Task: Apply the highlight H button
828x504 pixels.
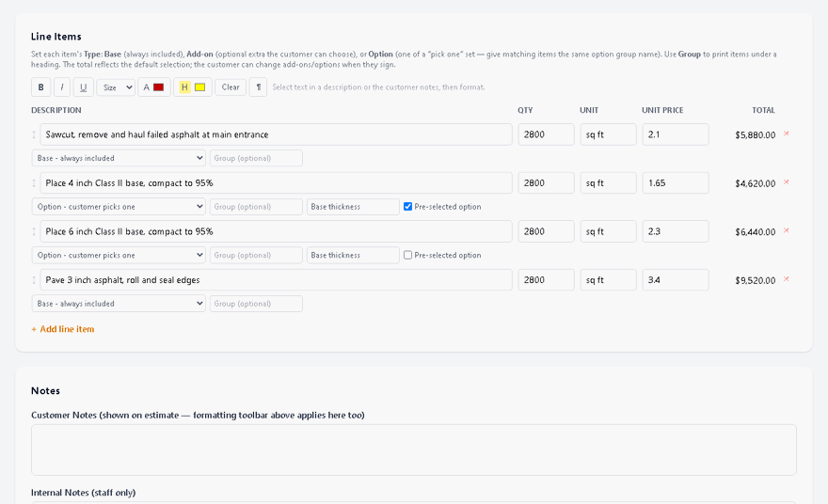Action: coord(184,87)
